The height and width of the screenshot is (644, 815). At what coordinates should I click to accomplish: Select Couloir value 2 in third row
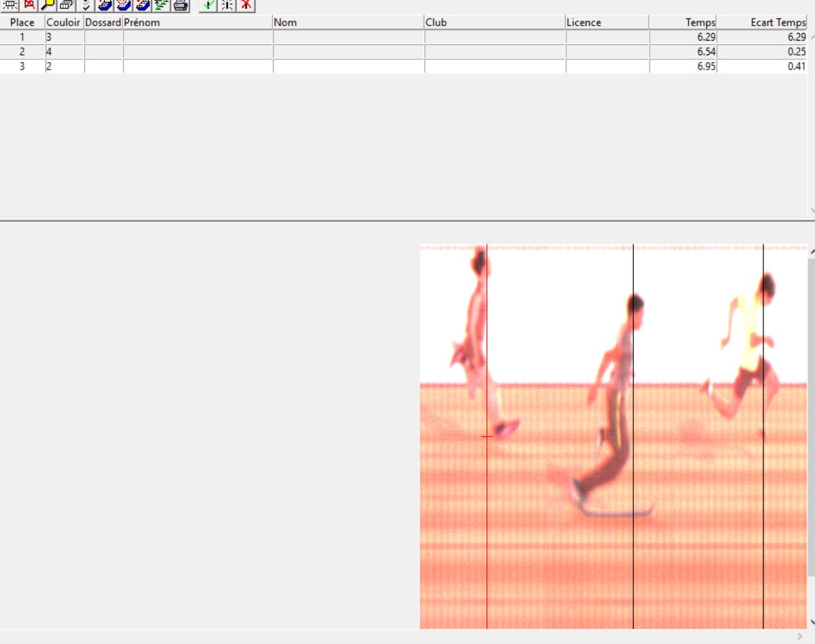(x=65, y=66)
